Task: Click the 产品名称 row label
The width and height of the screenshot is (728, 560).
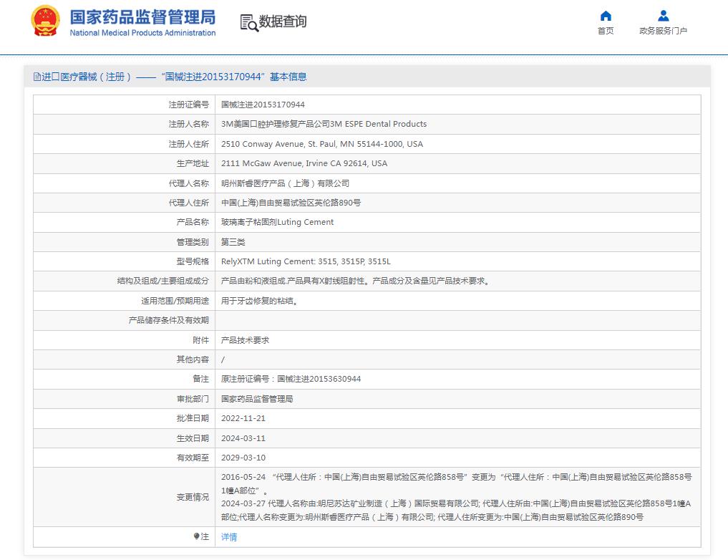Action: coord(193,223)
